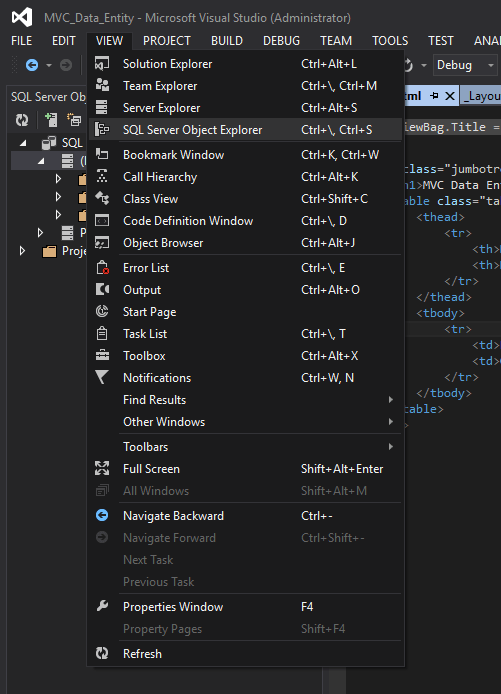501x694 pixels.
Task: Choose Properties Window F4 entry
Action: point(246,606)
